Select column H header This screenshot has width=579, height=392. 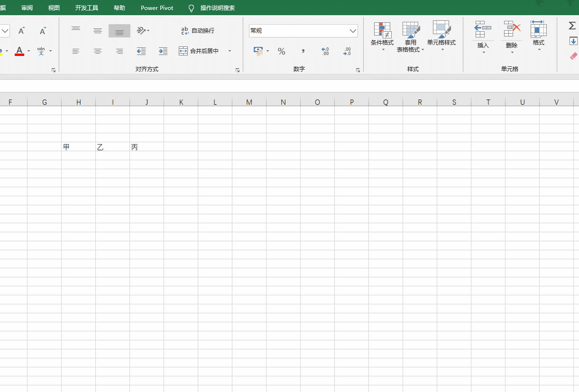(79, 102)
